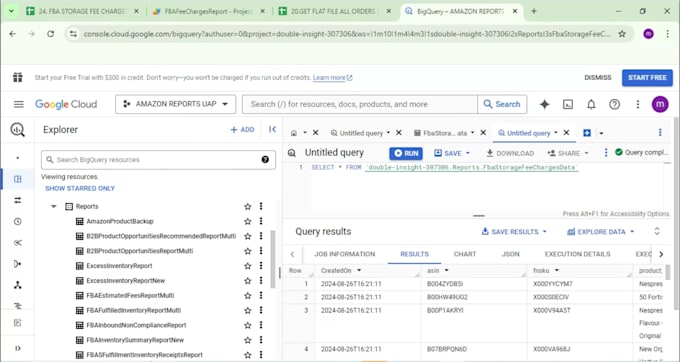Image resolution: width=680 pixels, height=362 pixels.
Task: Open the FBAInventorySummaryReportNew table
Action: tap(135, 340)
